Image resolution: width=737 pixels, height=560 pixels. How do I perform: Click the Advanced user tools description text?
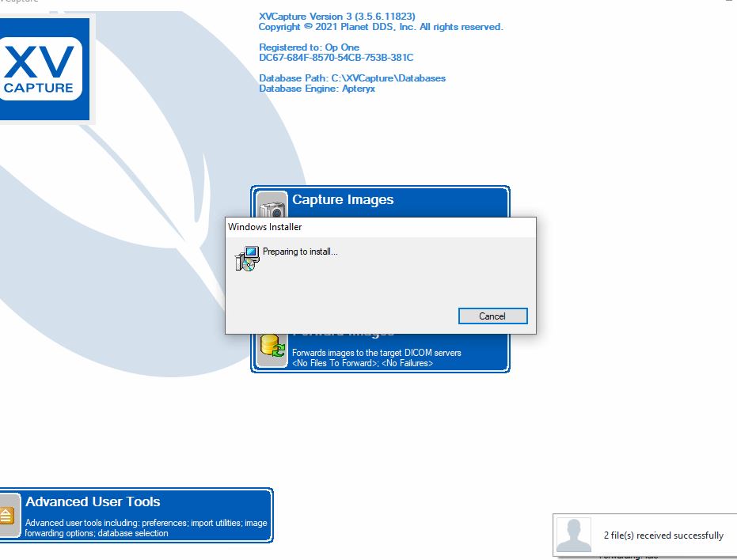pos(146,528)
